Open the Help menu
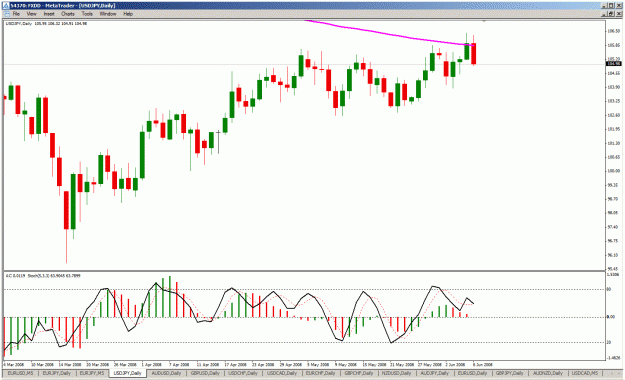625x380 pixels. 128,14
